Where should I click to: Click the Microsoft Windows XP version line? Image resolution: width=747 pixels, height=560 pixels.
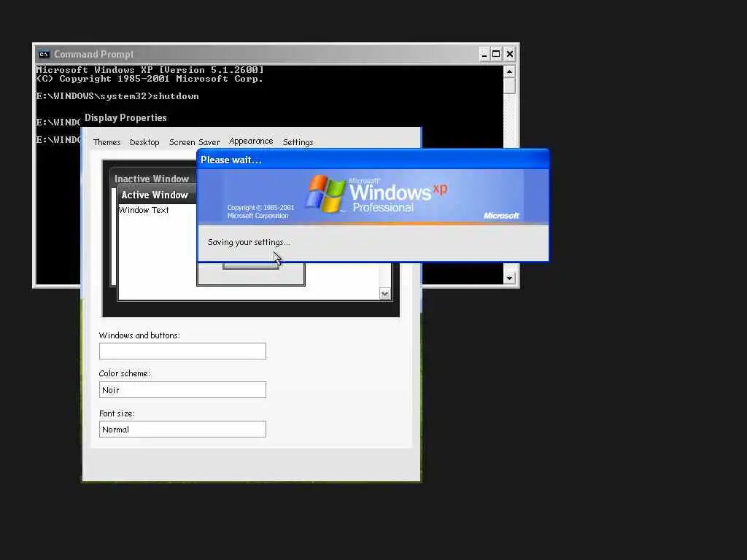point(150,70)
